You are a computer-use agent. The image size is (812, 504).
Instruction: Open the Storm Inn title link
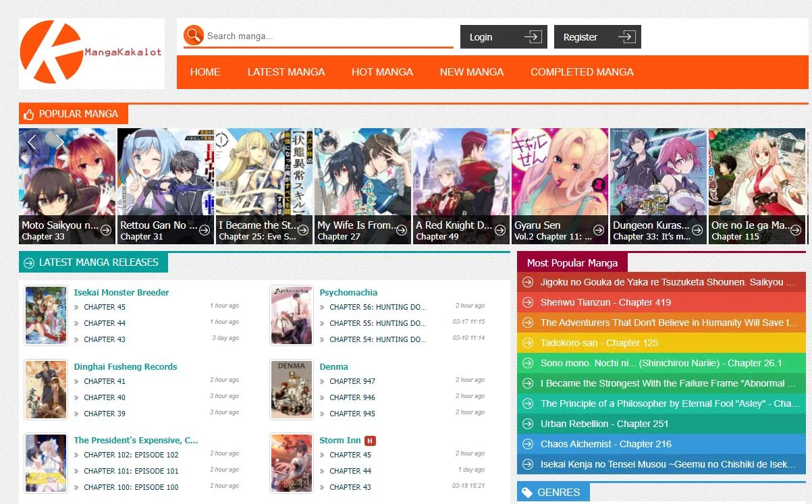(x=340, y=440)
